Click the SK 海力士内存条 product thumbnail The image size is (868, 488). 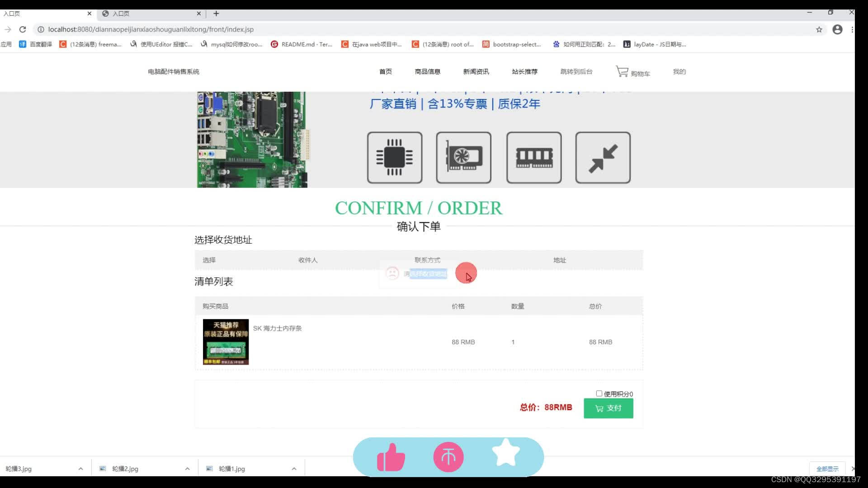[226, 342]
